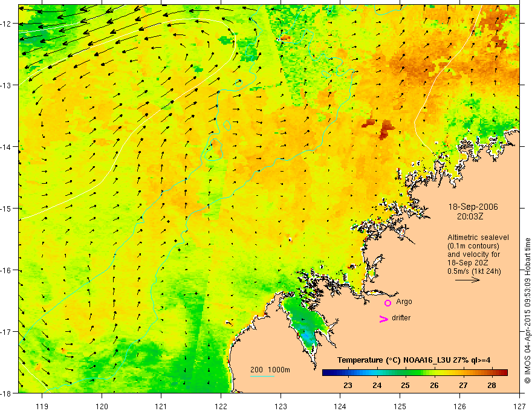The width and height of the screenshot is (532, 411).
Task: Click the '200 1000m' isobath label
Action: 270,370
